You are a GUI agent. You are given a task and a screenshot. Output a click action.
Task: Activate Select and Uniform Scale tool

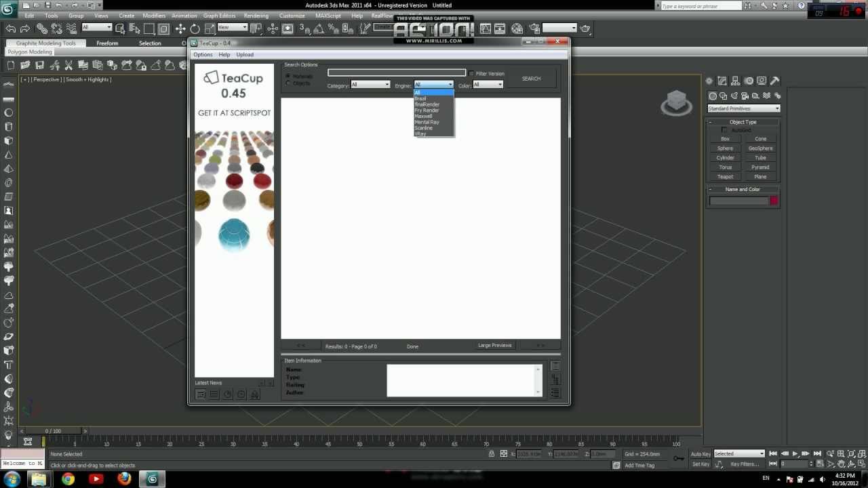tap(210, 28)
